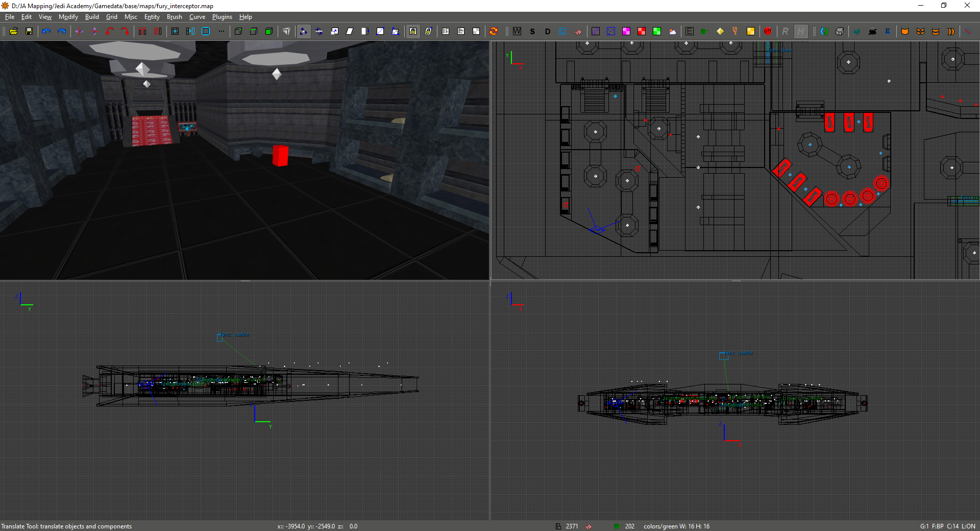Open the Build menu
The width and height of the screenshot is (980, 531).
pyautogui.click(x=92, y=17)
